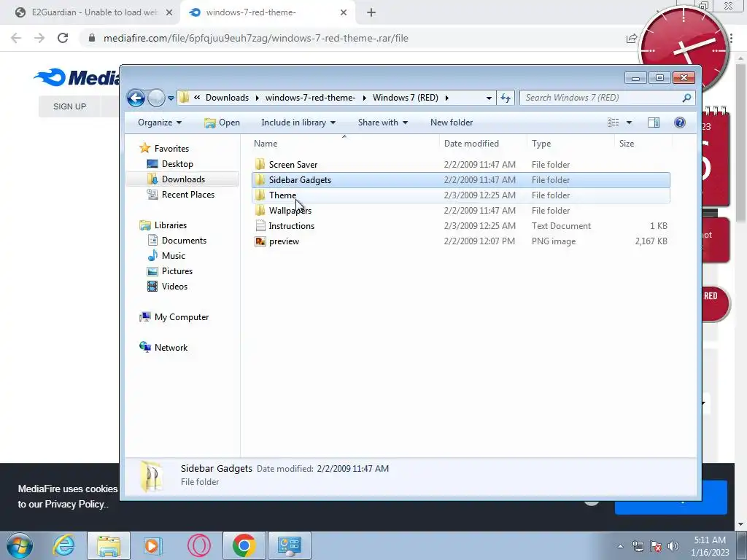Close the E2Guardian browser tab
This screenshot has width=747, height=560.
169,13
